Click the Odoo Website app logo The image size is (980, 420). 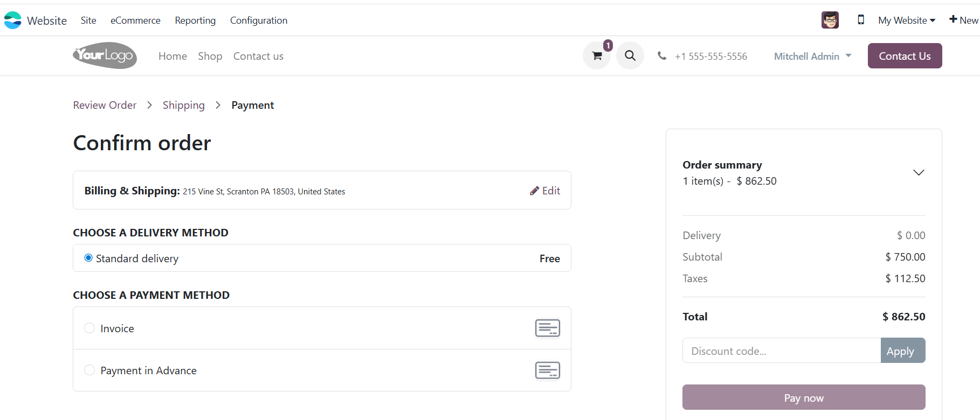(x=13, y=20)
